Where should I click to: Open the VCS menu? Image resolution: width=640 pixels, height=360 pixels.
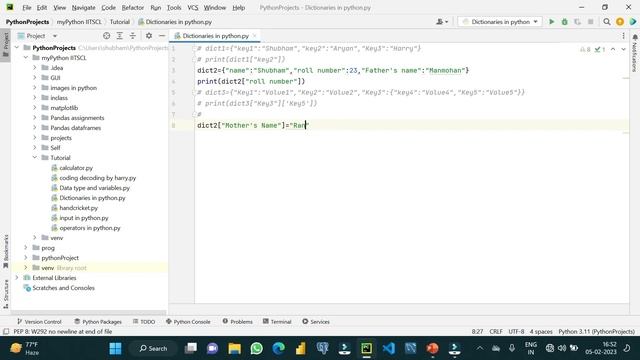(193, 7)
